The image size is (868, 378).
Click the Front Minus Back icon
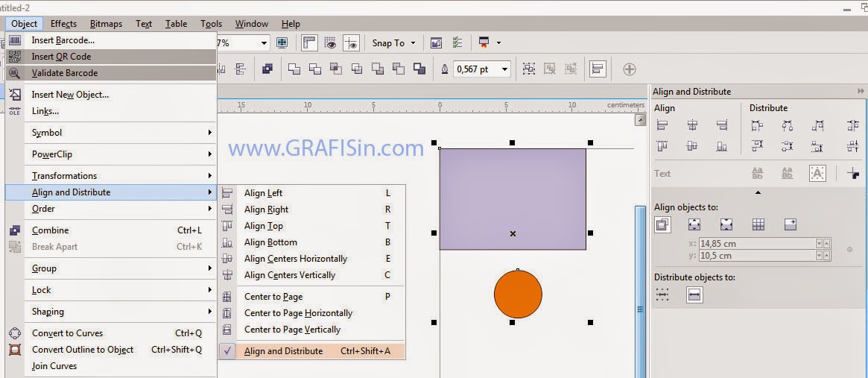click(x=378, y=69)
